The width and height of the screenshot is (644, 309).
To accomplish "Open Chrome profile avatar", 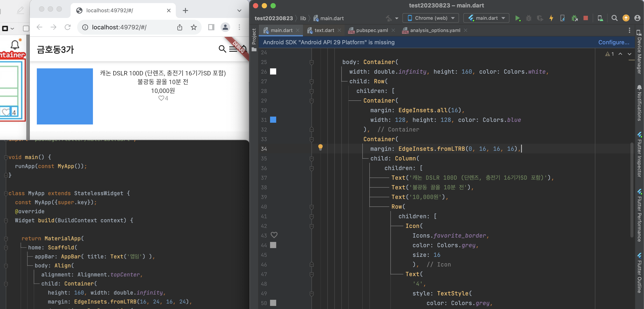I will tap(225, 27).
